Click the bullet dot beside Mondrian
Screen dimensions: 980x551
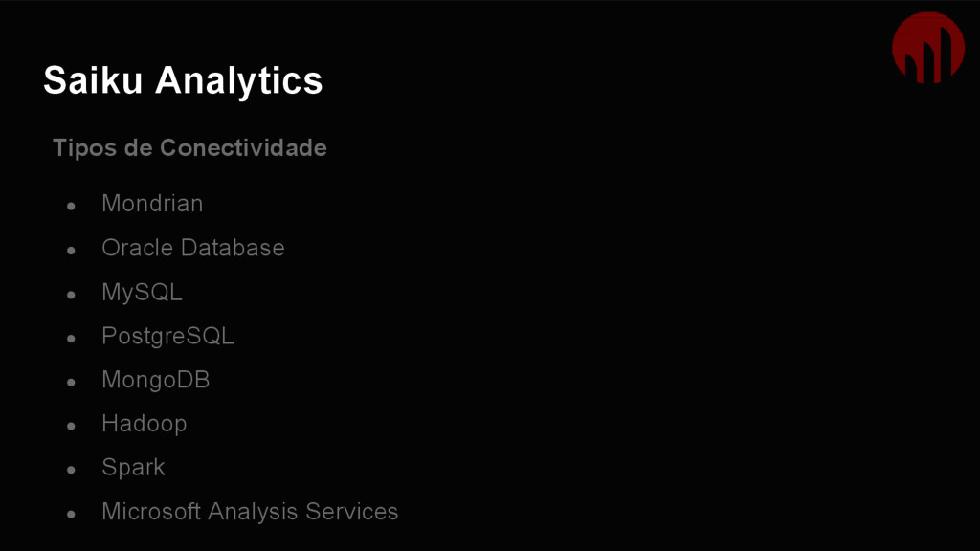coord(71,207)
